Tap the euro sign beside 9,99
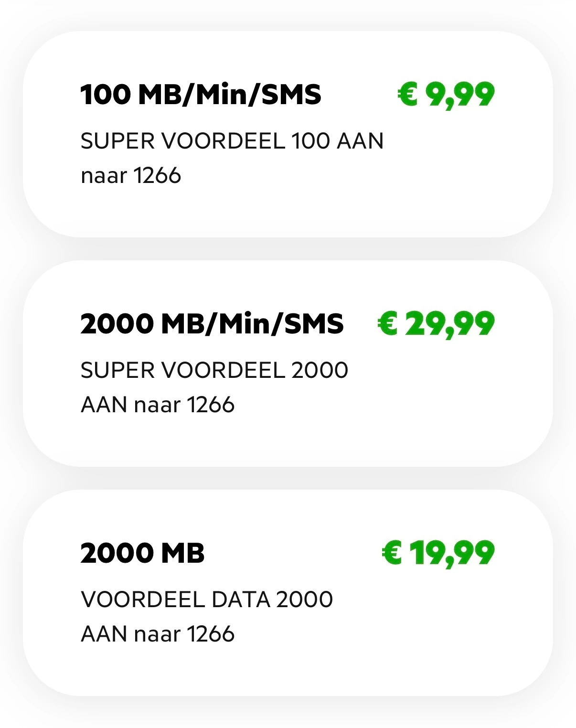 coord(408,94)
